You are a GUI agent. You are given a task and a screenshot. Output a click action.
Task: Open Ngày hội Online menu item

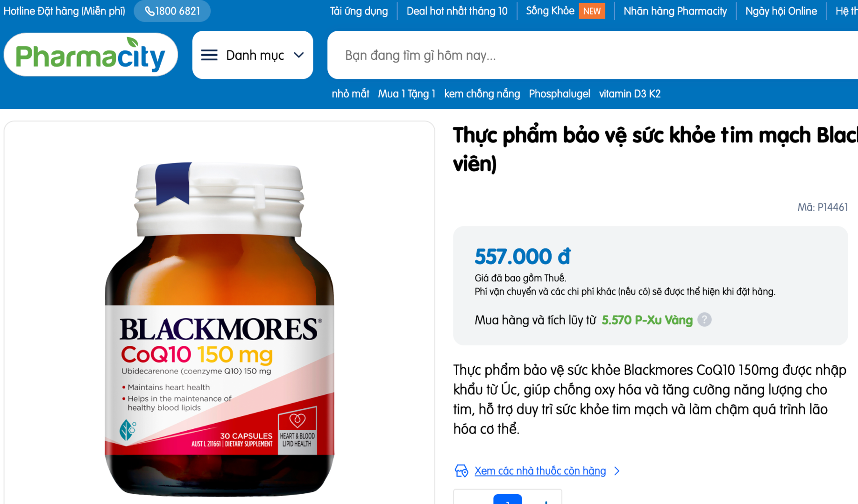(781, 11)
